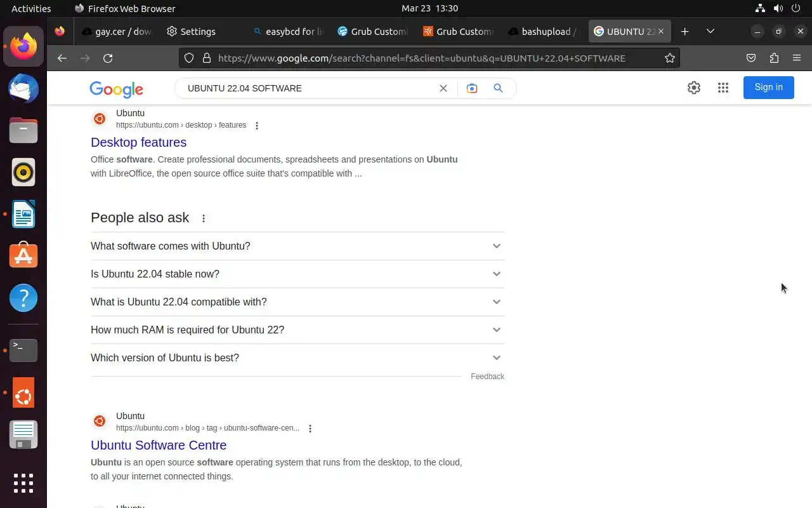The image size is (812, 508).
Task: Click the ubuntu.com desktop features URL text
Action: [x=181, y=125]
